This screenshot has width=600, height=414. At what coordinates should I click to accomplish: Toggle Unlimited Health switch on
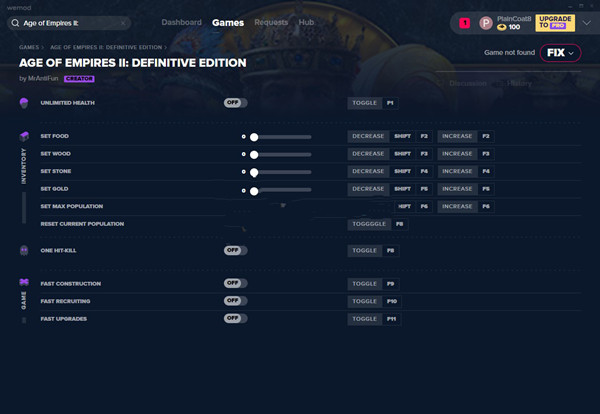[235, 103]
